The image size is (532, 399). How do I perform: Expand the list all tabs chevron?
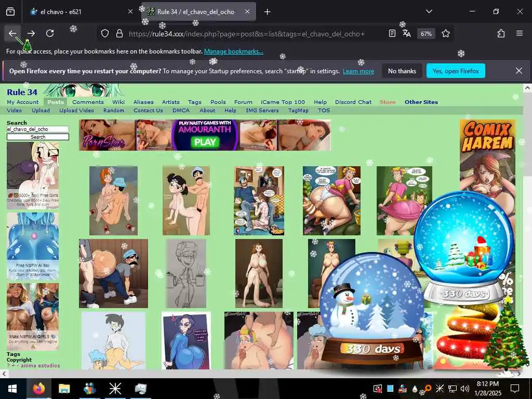point(429,11)
